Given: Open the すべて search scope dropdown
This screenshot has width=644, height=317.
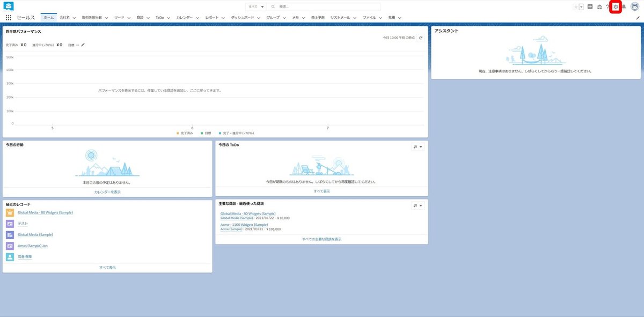Looking at the screenshot, I should click(x=256, y=7).
